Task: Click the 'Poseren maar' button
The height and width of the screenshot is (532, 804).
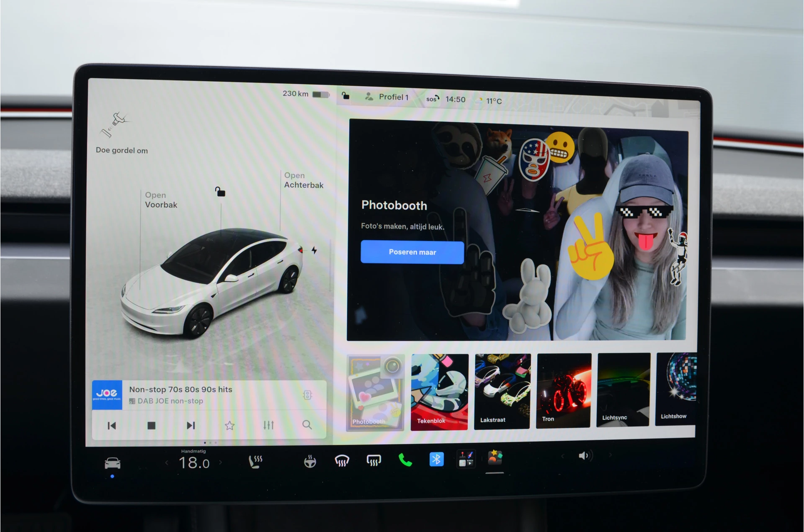Action: tap(412, 252)
